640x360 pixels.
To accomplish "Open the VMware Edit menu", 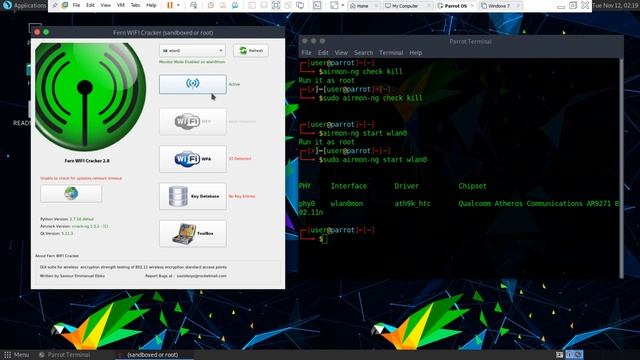I will point(90,5).
